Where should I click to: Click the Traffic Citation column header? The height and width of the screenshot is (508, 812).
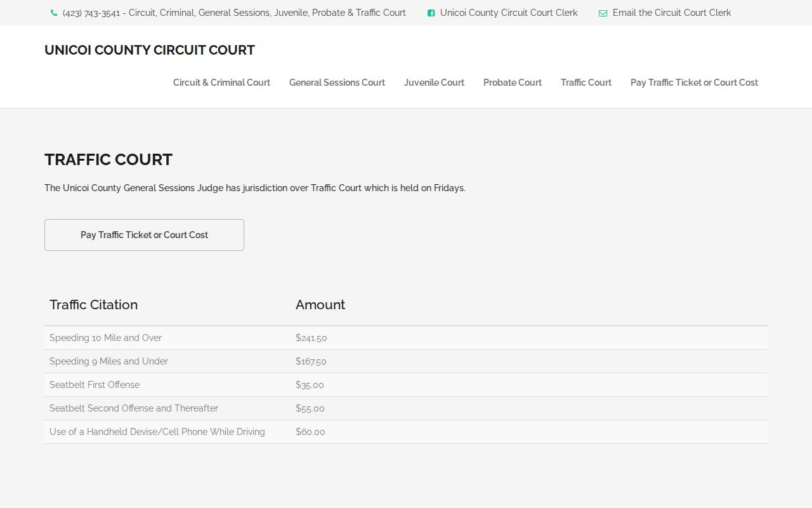click(94, 305)
